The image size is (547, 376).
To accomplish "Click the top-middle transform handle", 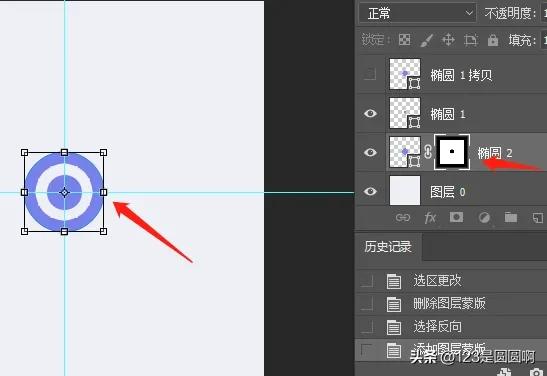I will 64,152.
